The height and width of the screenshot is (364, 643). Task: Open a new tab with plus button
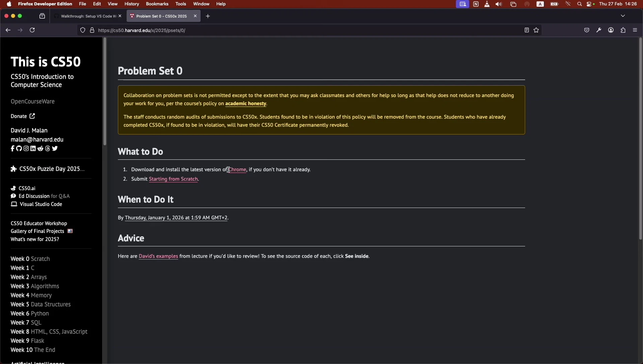click(208, 16)
